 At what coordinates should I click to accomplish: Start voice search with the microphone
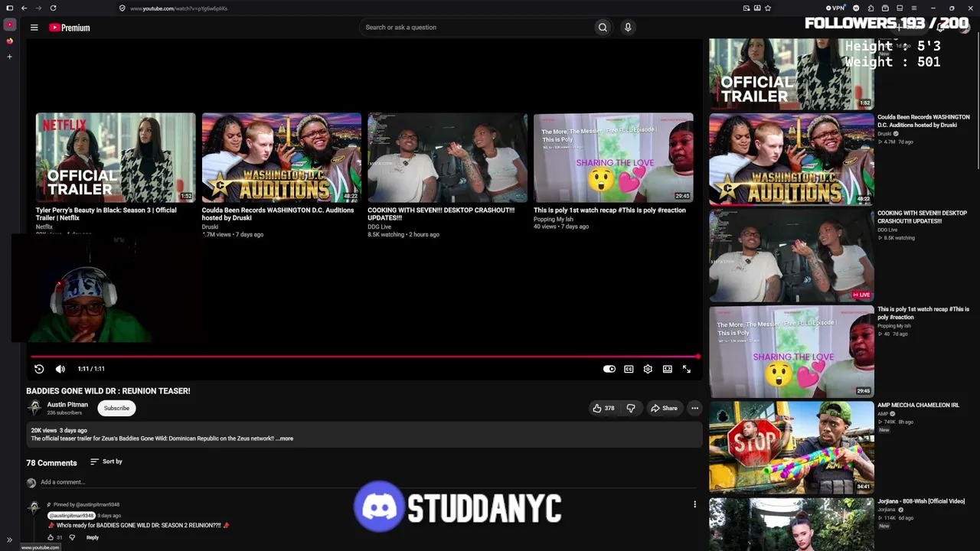628,28
